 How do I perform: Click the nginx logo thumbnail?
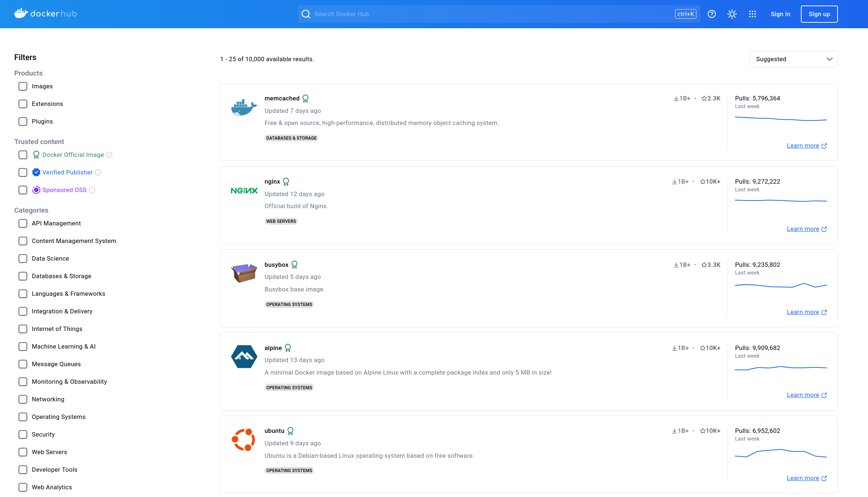tap(244, 191)
